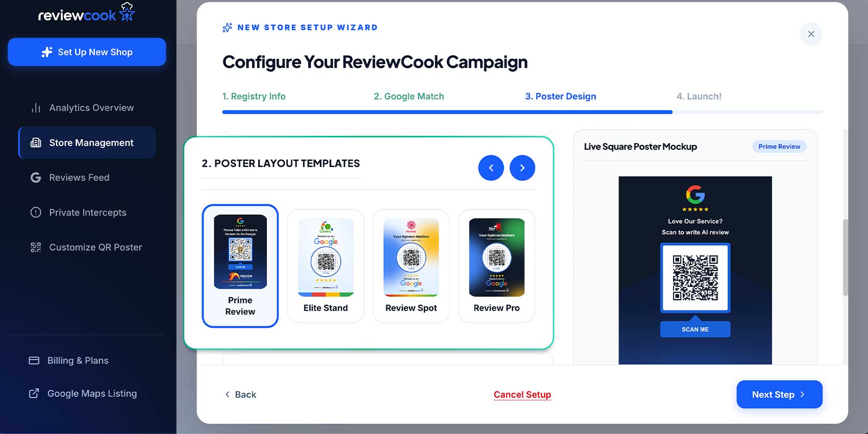Screen dimensions: 868x434
Task: Go to step 1. Registry Info
Action: pyautogui.click(x=254, y=97)
